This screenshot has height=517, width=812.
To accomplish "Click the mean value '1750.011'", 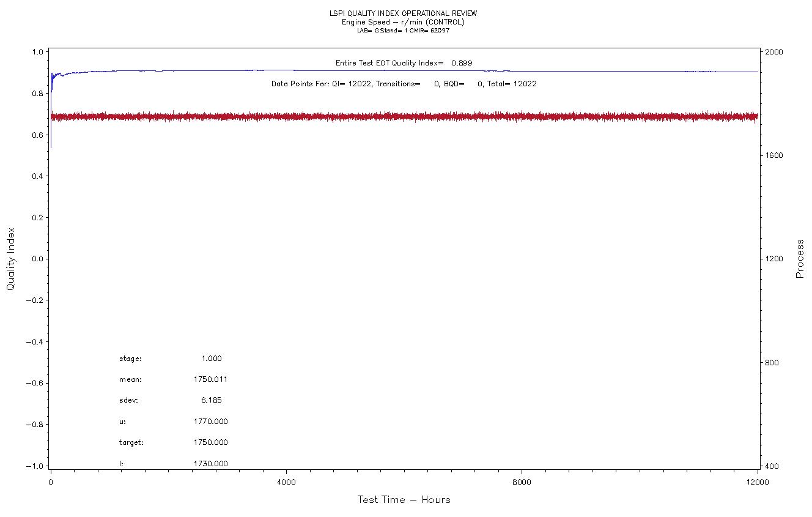I will [210, 379].
